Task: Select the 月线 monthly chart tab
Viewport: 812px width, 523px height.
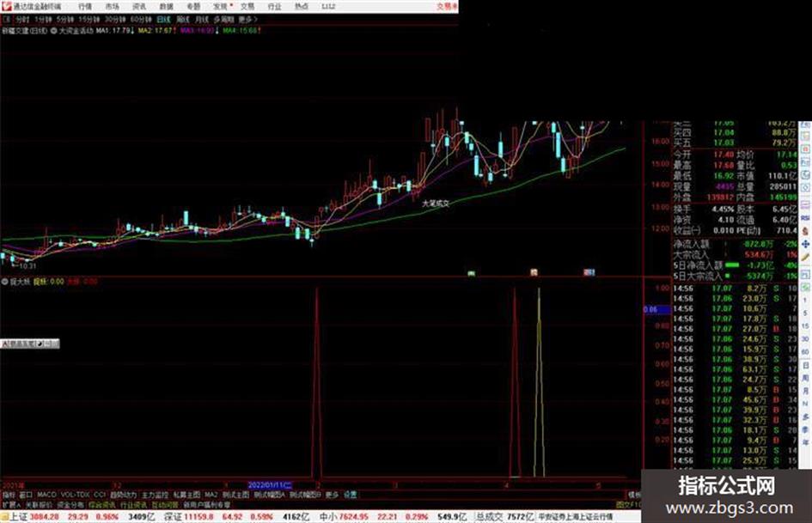Action: (x=201, y=19)
